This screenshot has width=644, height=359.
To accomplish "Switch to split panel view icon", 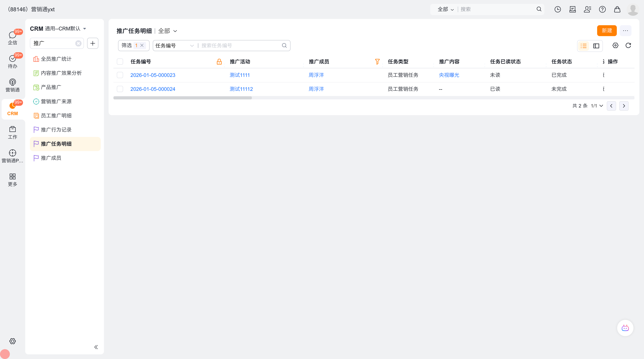I will coord(596,46).
